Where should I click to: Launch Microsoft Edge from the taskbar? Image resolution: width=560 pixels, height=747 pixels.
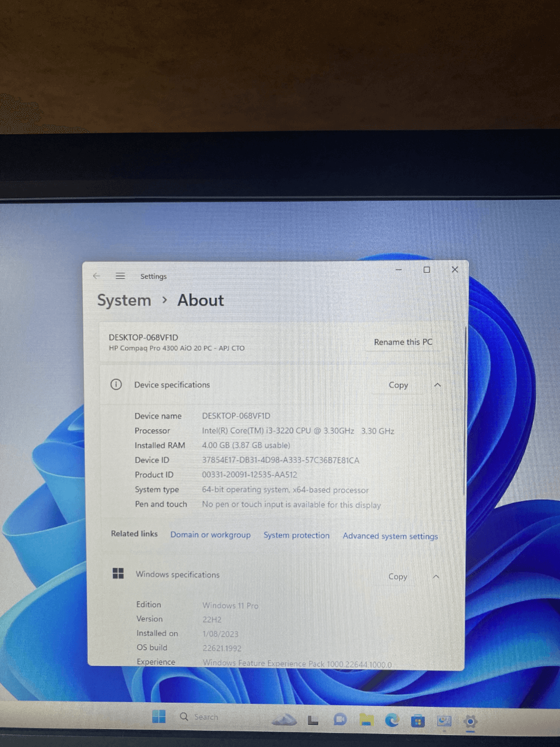(392, 720)
